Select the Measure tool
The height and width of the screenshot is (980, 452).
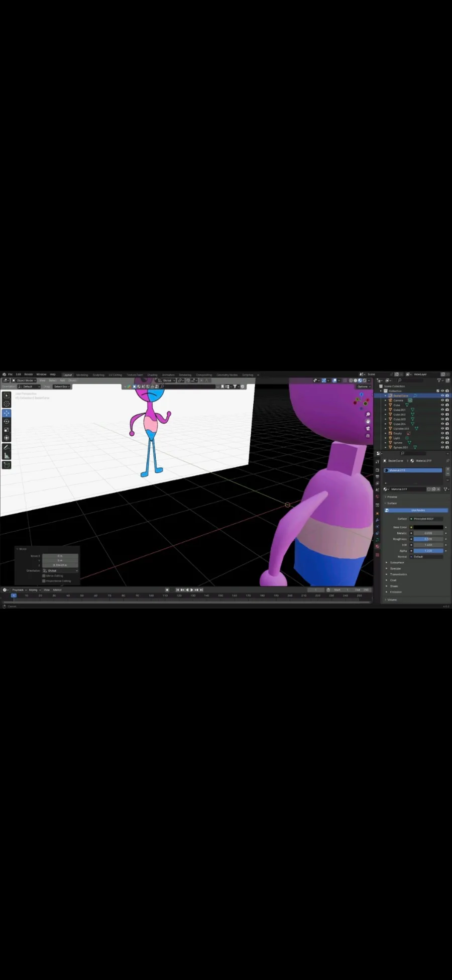7,456
